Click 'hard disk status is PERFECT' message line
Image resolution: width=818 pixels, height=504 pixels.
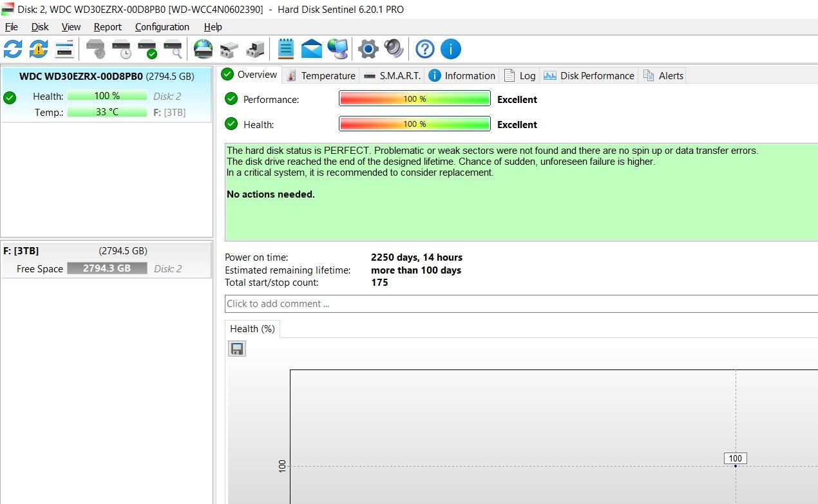pos(492,151)
